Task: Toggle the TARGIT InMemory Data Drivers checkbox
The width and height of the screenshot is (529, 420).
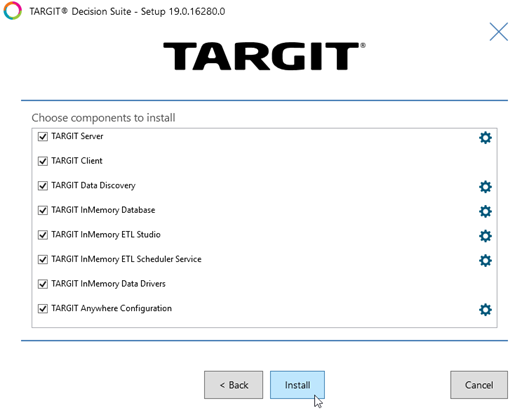Action: point(43,284)
